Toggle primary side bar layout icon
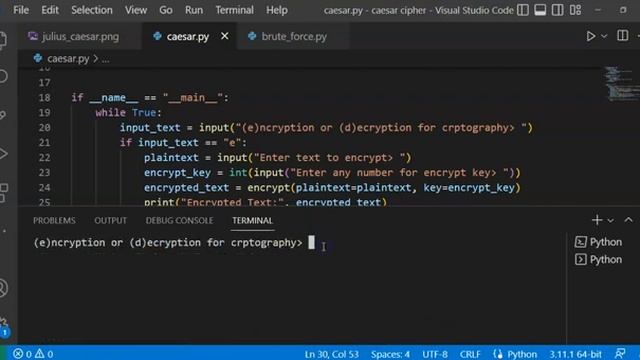The height and width of the screenshot is (360, 640). coord(523,10)
